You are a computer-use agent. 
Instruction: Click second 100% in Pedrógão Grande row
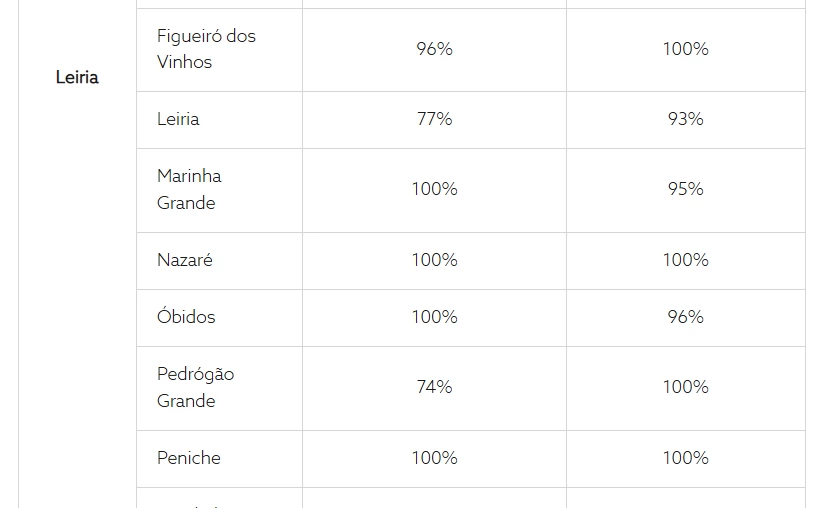point(685,387)
